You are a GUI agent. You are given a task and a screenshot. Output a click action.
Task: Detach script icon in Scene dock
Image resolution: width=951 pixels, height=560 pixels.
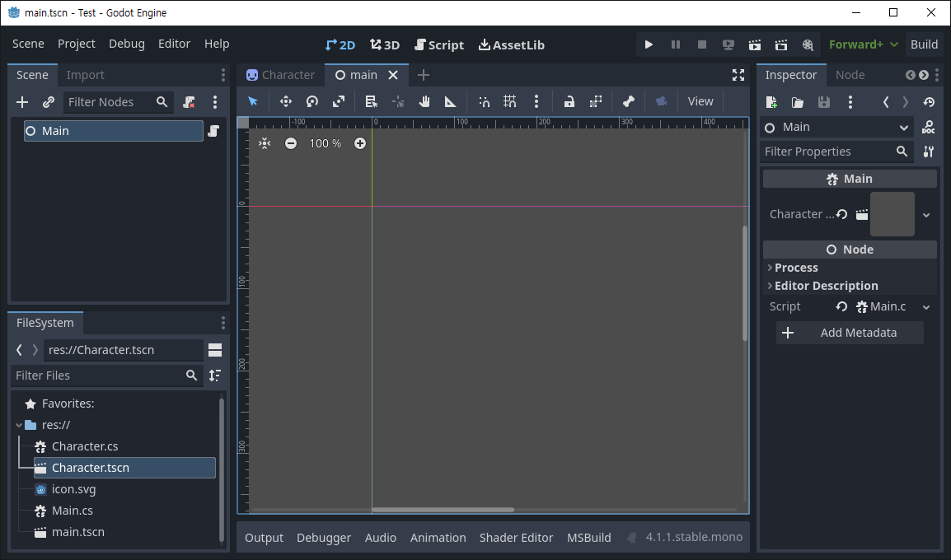point(190,102)
